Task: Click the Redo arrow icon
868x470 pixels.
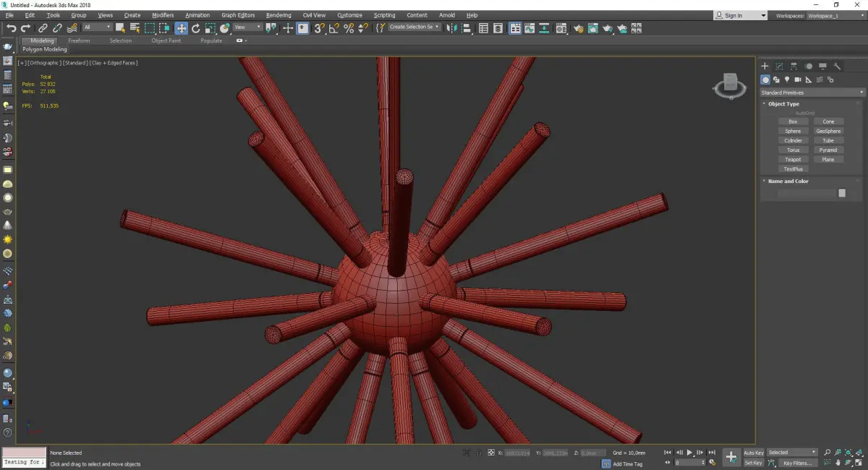Action: coord(25,28)
